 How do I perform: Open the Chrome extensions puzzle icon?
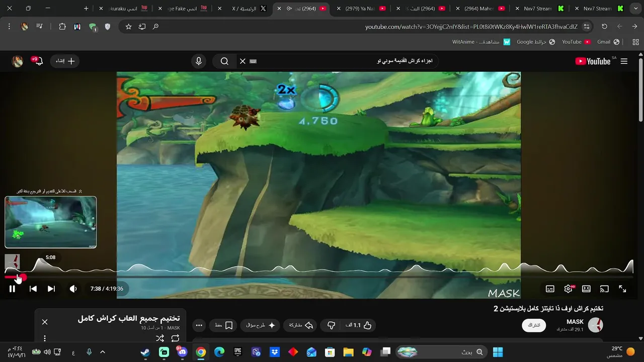click(x=62, y=26)
